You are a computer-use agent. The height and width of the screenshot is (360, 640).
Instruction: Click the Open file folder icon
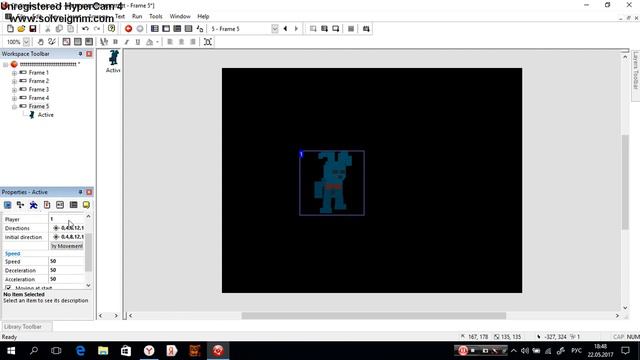click(21, 29)
